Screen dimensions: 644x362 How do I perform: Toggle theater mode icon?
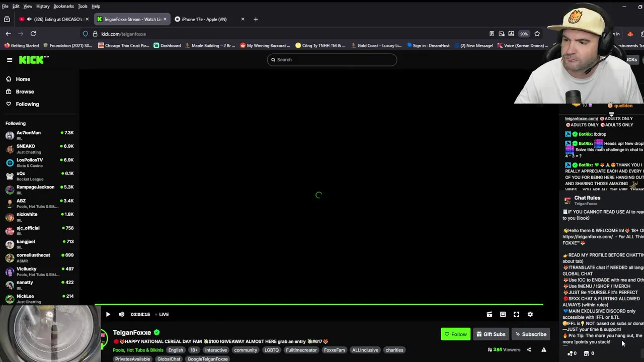pos(503,314)
